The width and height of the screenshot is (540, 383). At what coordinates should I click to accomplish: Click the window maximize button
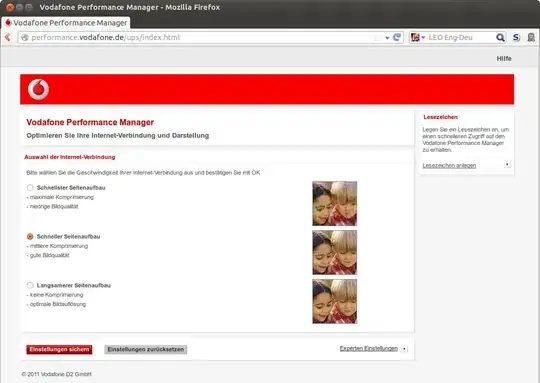tap(29, 7)
